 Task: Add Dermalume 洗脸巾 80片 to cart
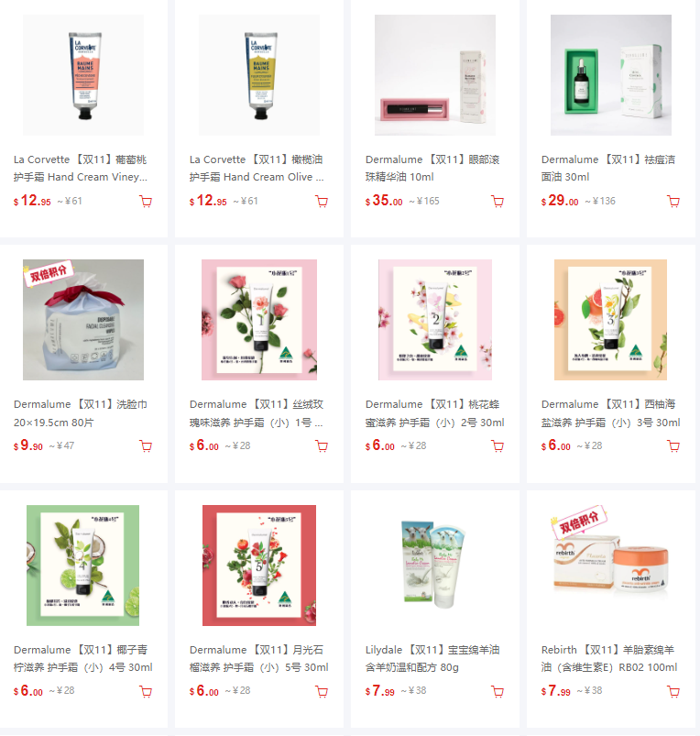[x=146, y=446]
